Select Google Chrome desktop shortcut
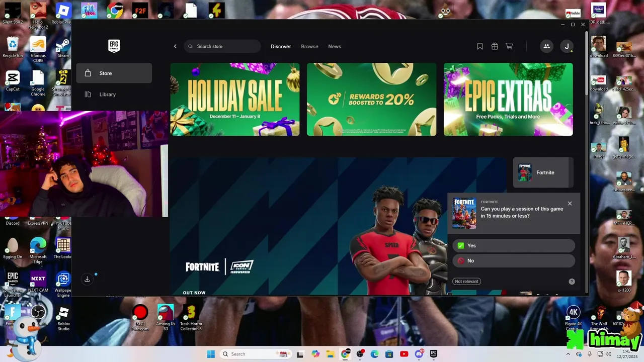Viewport: 644px width, 362px height. (x=38, y=83)
